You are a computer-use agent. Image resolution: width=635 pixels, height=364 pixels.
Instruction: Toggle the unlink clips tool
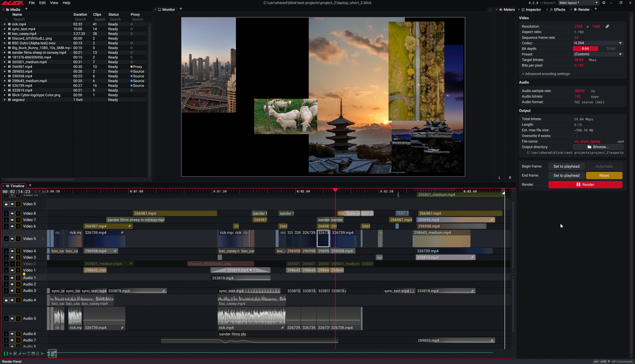(15, 354)
